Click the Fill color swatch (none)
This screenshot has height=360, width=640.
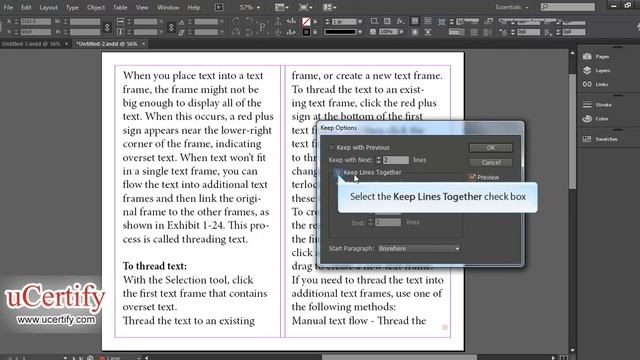[306, 21]
